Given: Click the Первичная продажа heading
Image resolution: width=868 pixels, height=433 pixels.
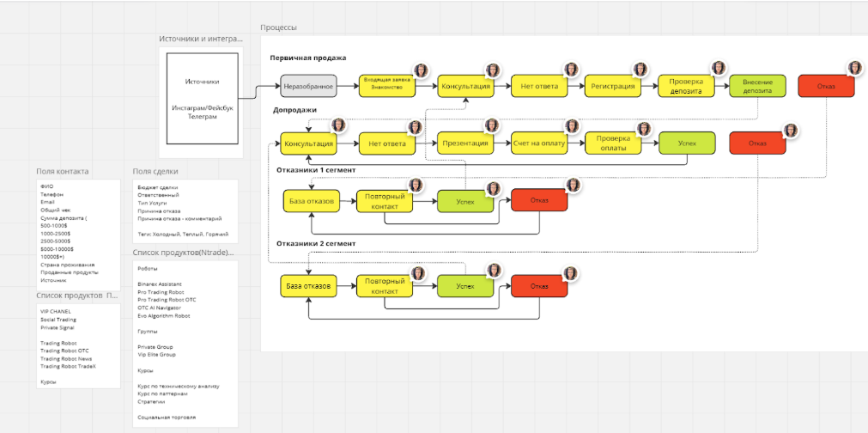Looking at the screenshot, I should click(307, 58).
